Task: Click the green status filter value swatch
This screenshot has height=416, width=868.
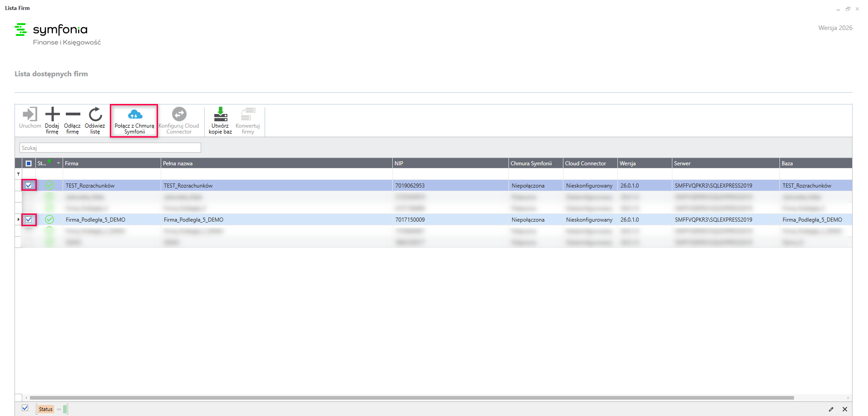Action: pos(65,409)
